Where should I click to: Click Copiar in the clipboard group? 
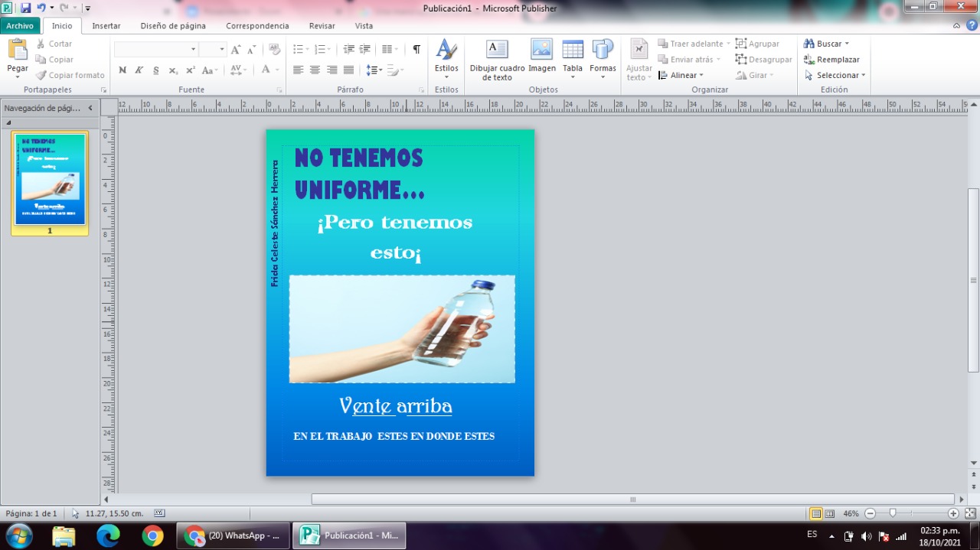point(54,60)
